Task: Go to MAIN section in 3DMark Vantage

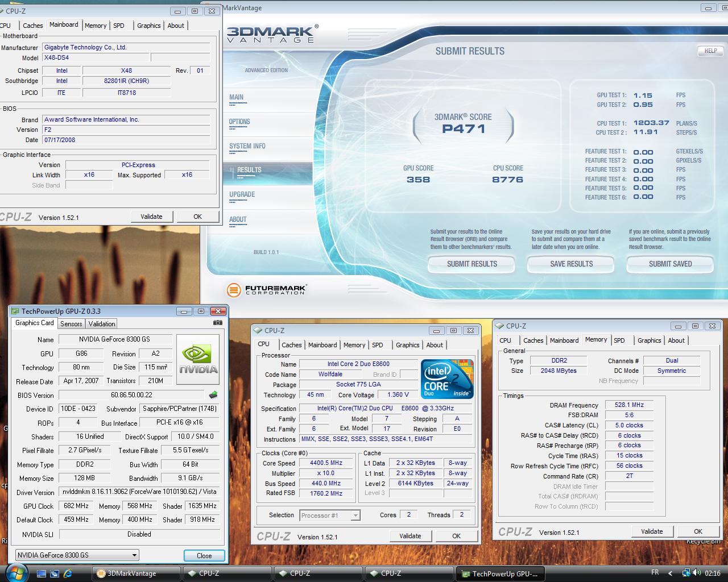Action: pyautogui.click(x=236, y=97)
